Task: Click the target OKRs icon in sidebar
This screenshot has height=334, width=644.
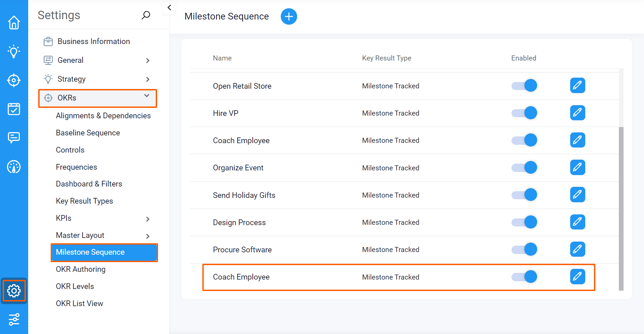Action: pos(14,80)
